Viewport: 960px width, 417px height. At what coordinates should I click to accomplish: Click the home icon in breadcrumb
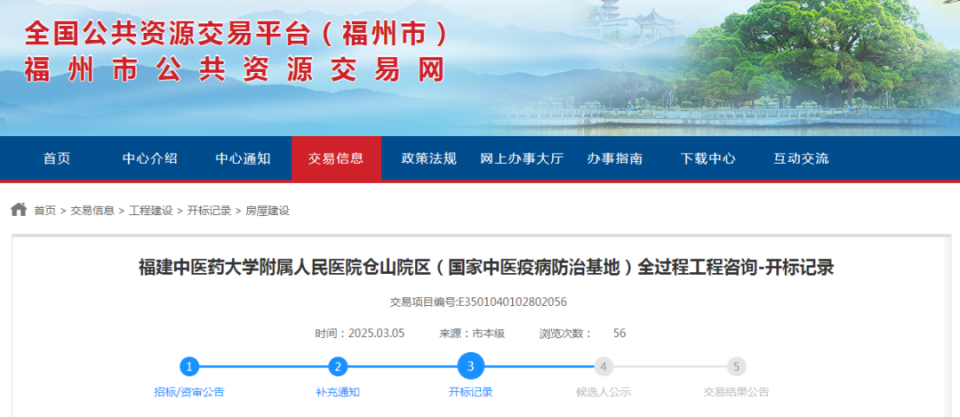click(18, 209)
